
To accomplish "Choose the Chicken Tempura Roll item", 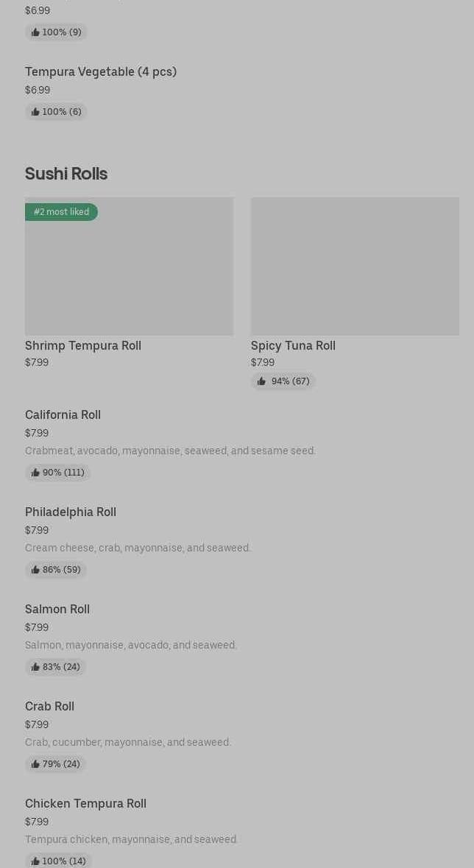I will 85,803.
